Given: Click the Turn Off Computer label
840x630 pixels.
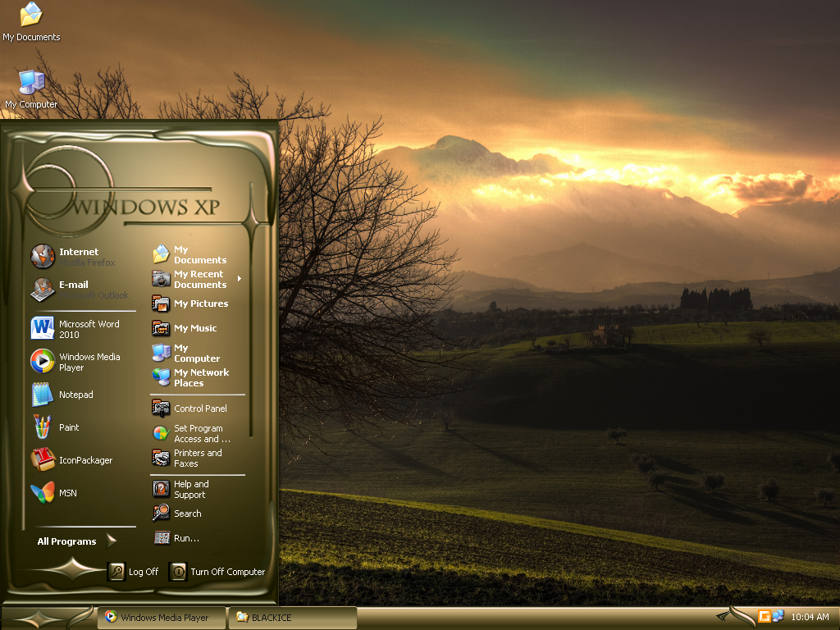Looking at the screenshot, I should [x=228, y=572].
